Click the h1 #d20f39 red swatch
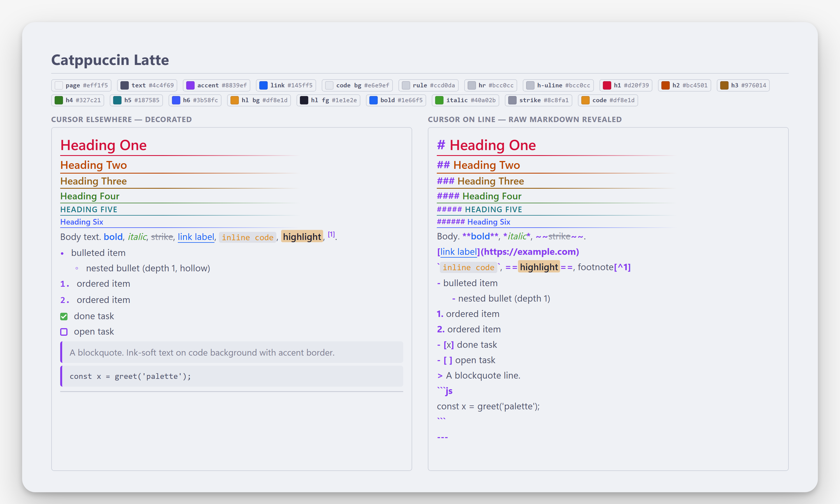Viewport: 840px width, 504px height. (626, 85)
